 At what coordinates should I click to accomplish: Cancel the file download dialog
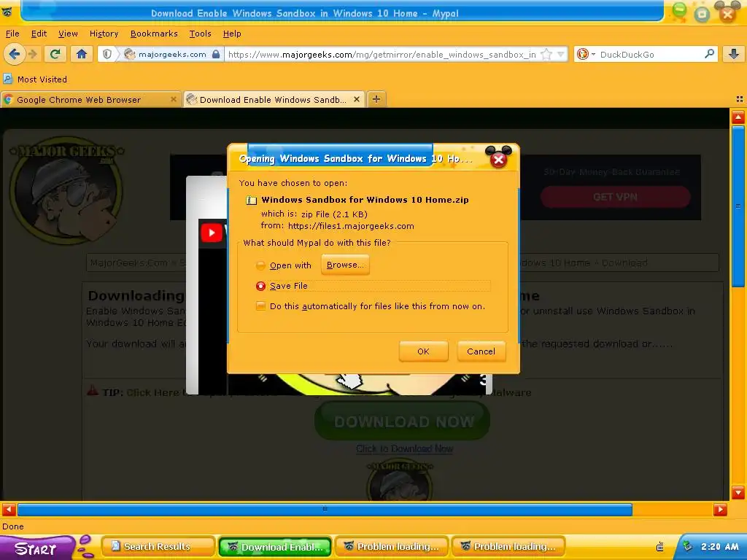[x=481, y=351]
